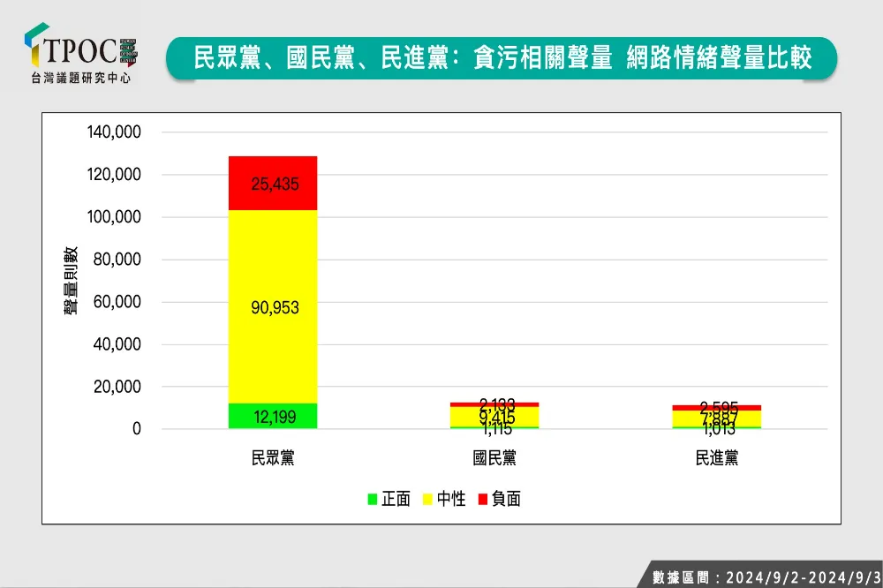Click the 80,000 axis value

(x=117, y=259)
